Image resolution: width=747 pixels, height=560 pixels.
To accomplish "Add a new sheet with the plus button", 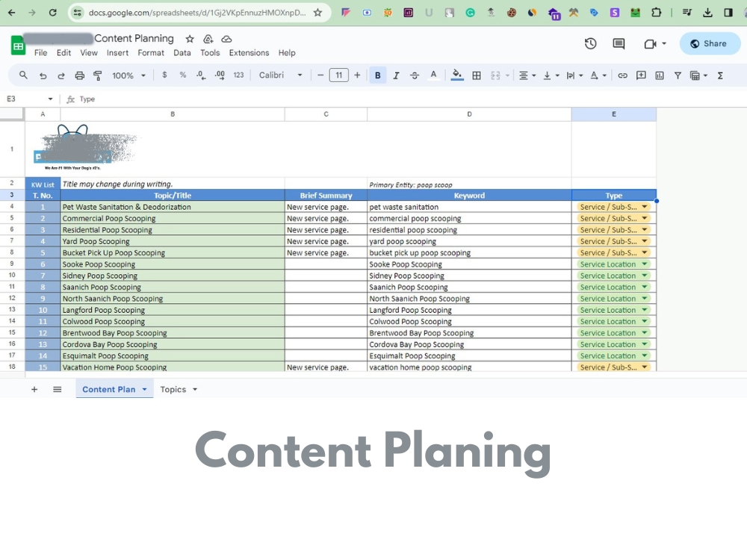I will pyautogui.click(x=34, y=389).
